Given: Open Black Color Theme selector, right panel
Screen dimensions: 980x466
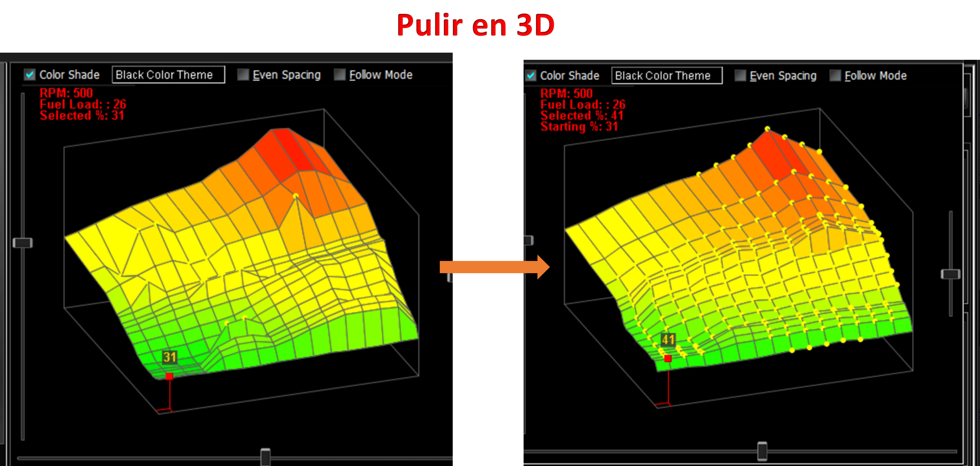Looking at the screenshot, I should click(666, 76).
